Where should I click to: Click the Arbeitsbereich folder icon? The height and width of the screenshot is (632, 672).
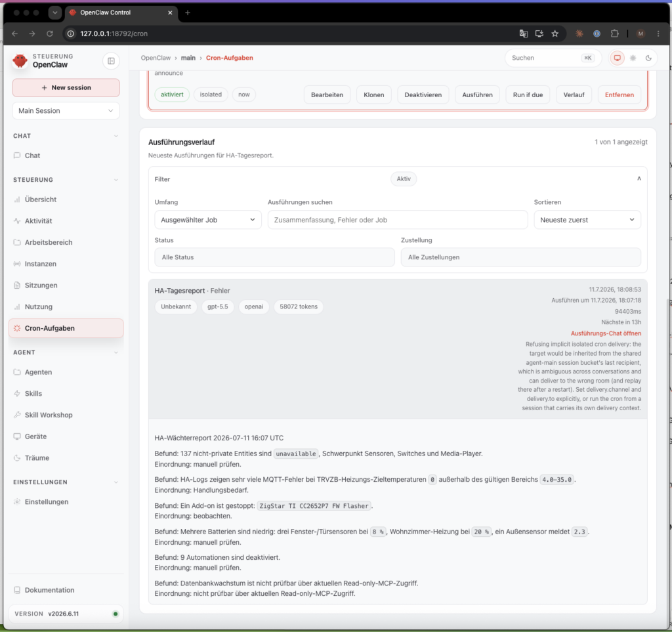coord(16,242)
